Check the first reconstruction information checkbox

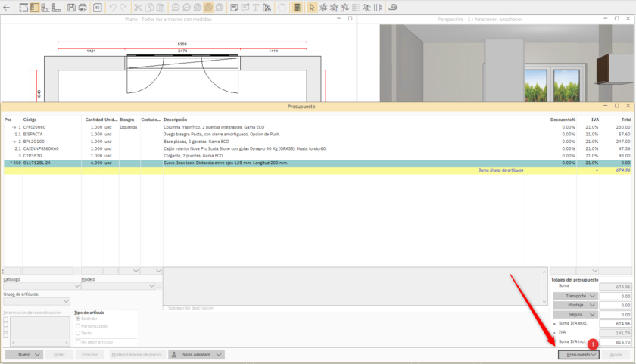6,319
